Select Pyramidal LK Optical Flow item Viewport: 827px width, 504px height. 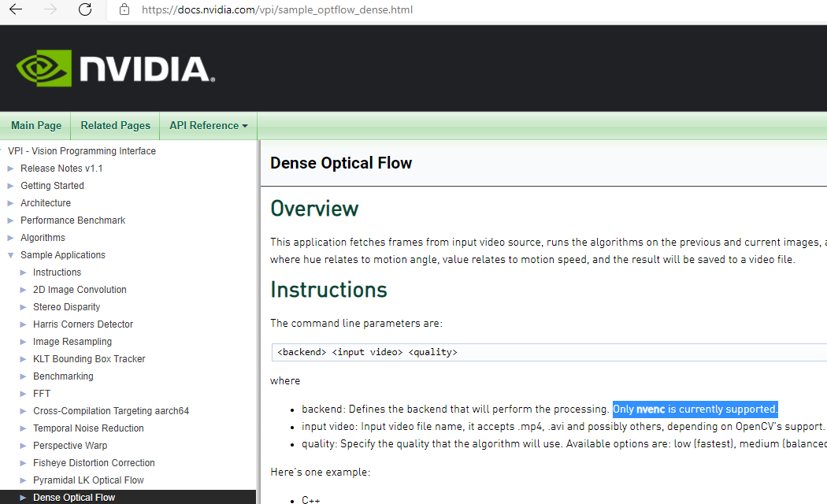pyautogui.click(x=88, y=480)
